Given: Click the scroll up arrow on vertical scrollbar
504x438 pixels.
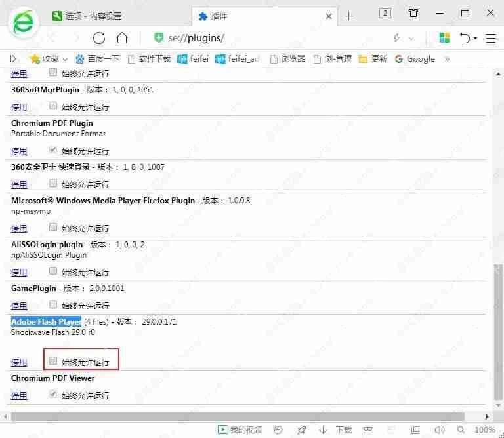Looking at the screenshot, I should point(498,75).
